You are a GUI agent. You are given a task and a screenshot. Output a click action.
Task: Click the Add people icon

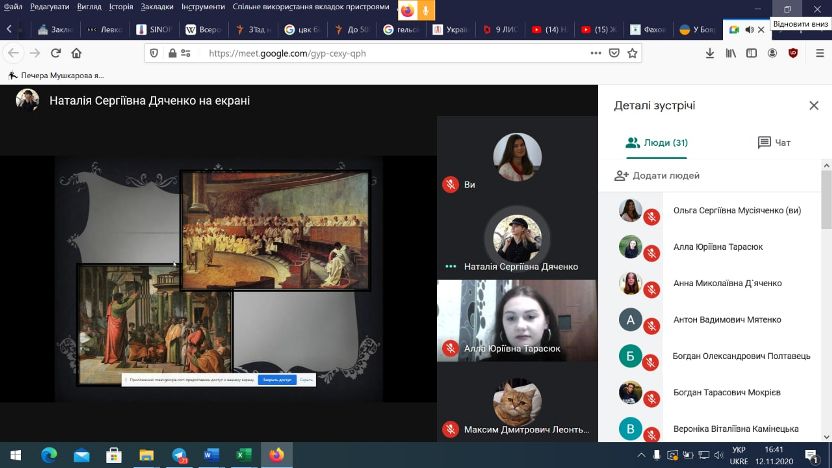click(x=621, y=176)
